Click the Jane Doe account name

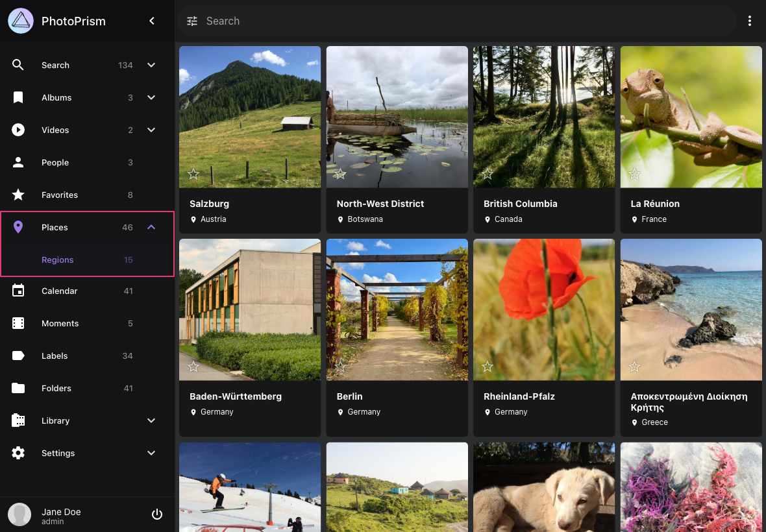[61, 512]
